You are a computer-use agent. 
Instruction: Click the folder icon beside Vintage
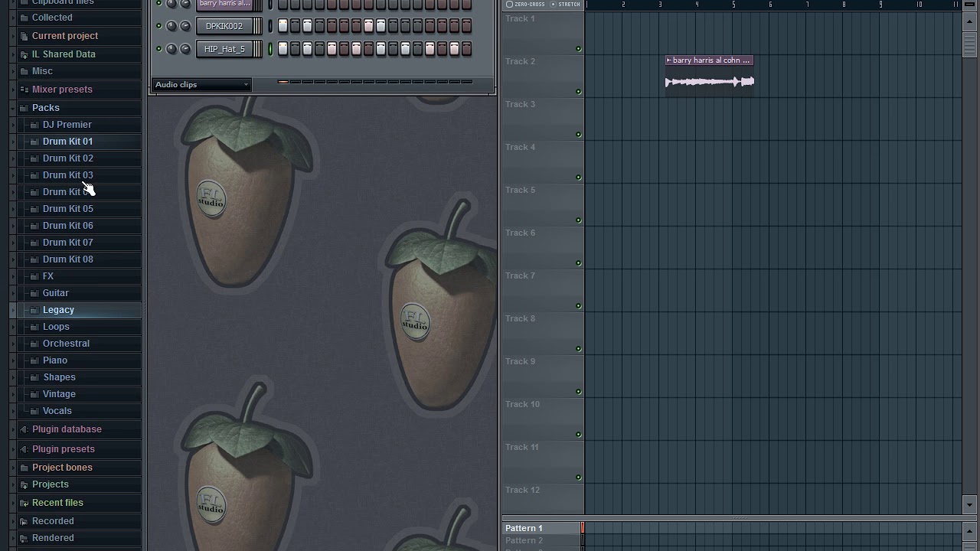pos(34,394)
